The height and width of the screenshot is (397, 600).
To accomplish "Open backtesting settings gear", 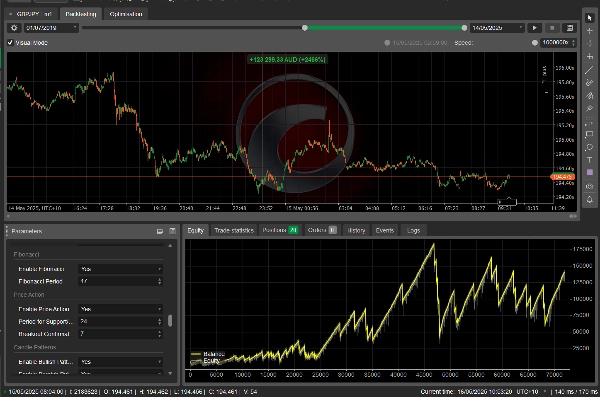I will point(14,28).
